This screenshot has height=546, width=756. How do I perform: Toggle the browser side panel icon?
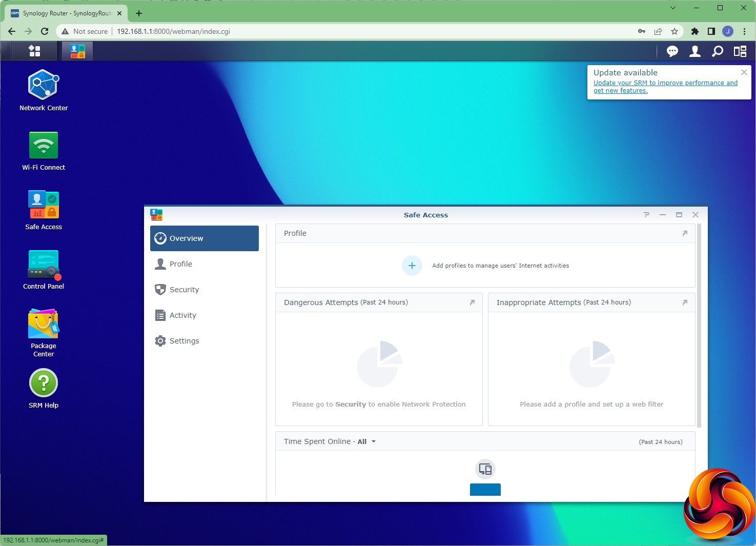[711, 31]
